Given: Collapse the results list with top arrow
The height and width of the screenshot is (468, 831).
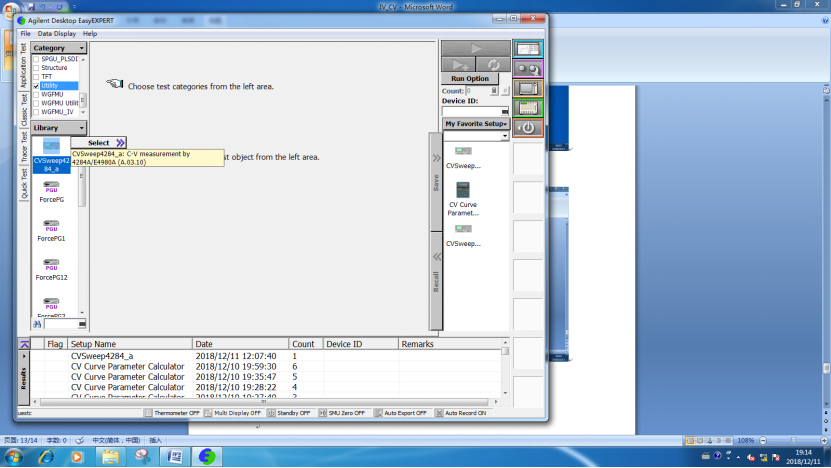Looking at the screenshot, I should tap(24, 344).
